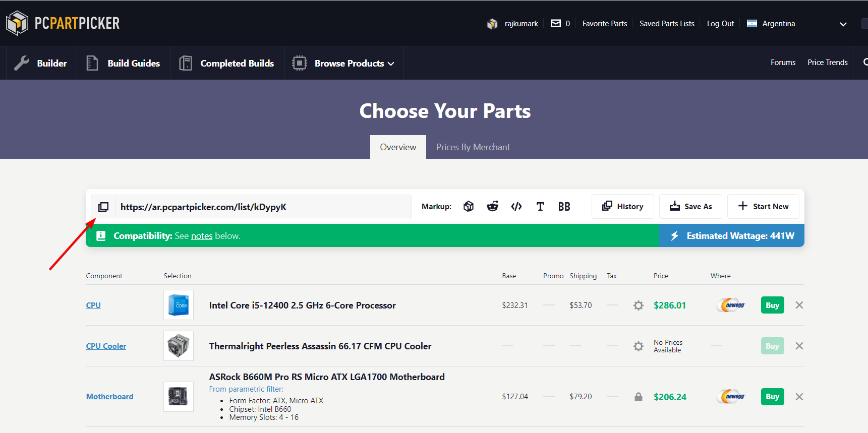Open the CPU Cooler component link

[x=106, y=346]
